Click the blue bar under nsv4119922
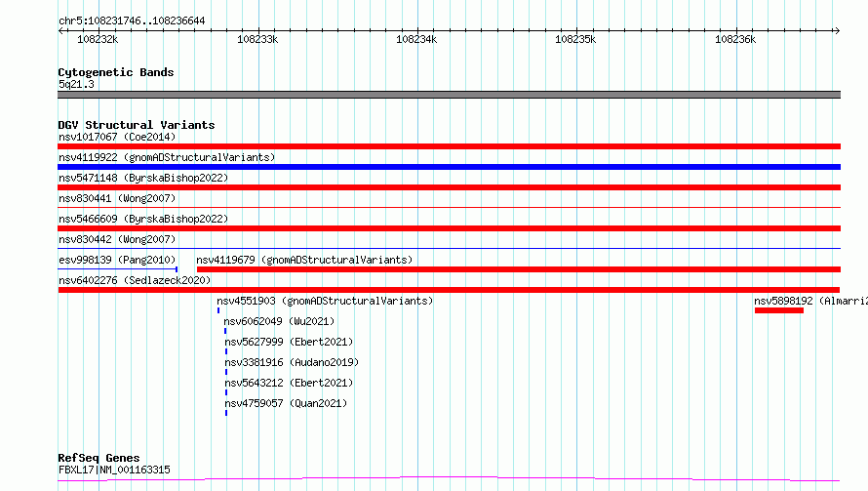Viewport: 868px width, 491px height. (449, 167)
